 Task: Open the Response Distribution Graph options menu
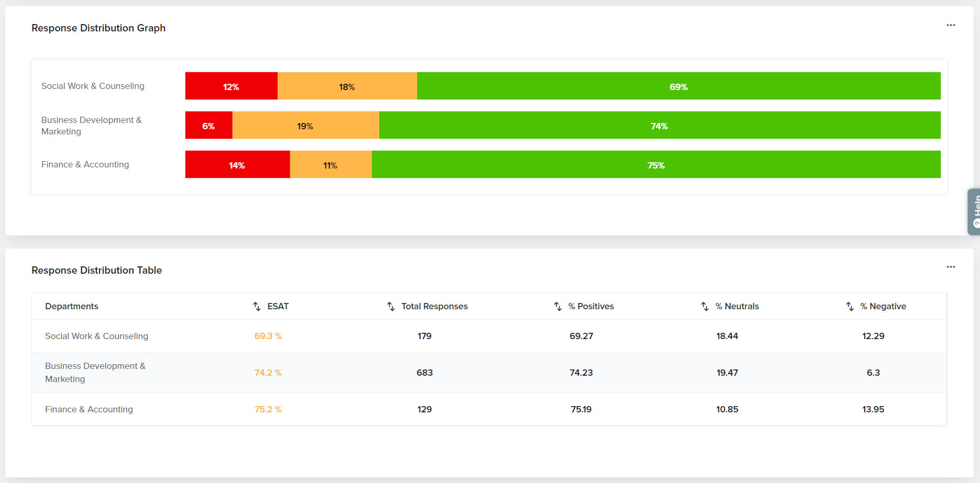coord(951,26)
